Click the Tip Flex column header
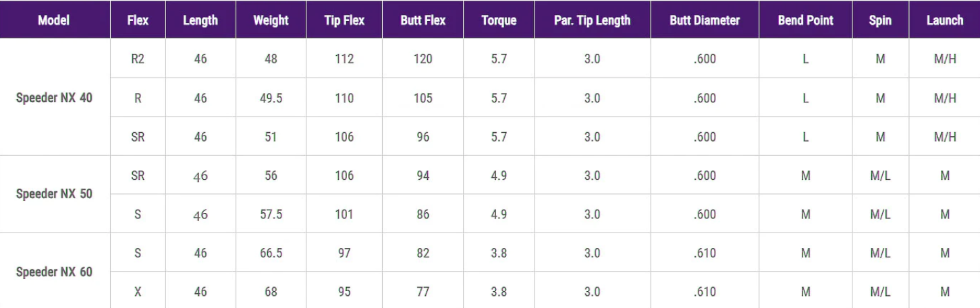The height and width of the screenshot is (308, 980). point(344,20)
